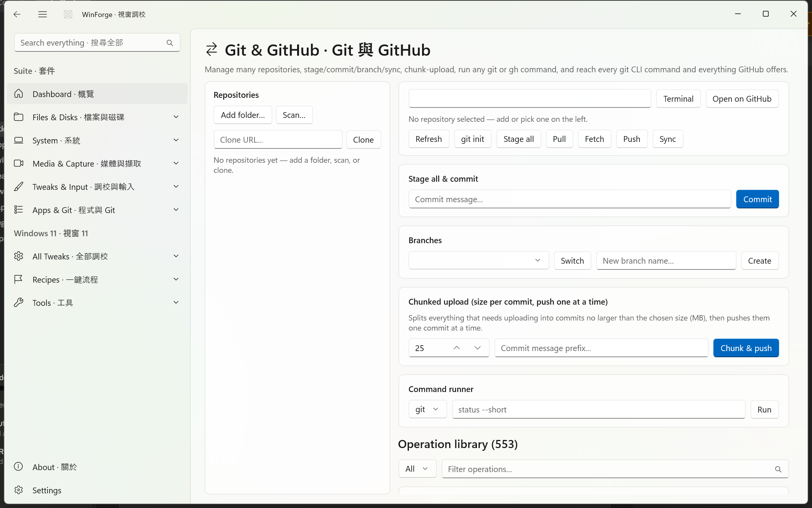This screenshot has width=812, height=508.
Task: Expand Recipes section
Action: (176, 280)
